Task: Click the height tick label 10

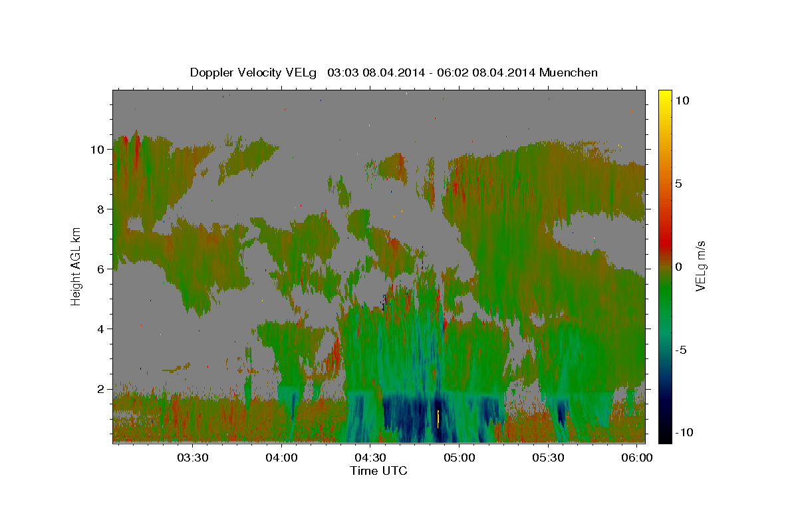Action: 98,149
